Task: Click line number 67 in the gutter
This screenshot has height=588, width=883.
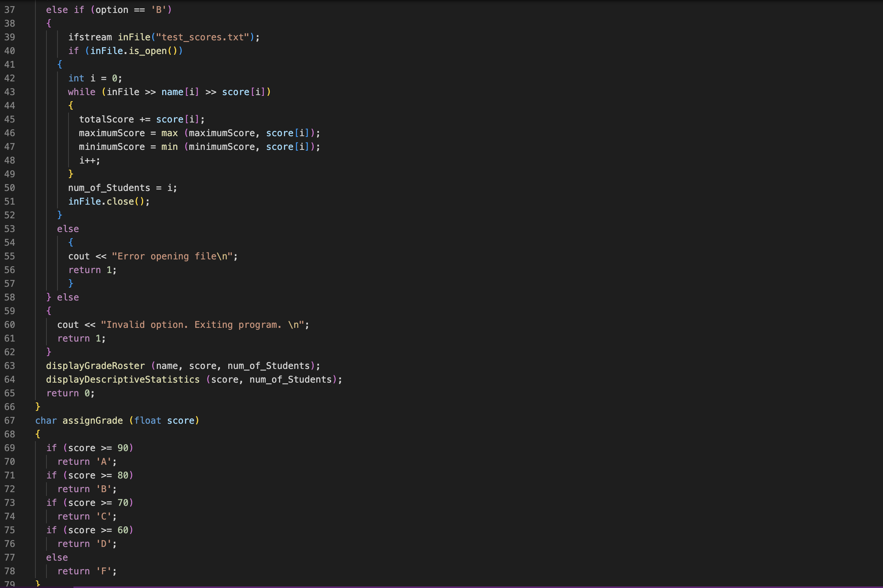Action: click(x=10, y=420)
